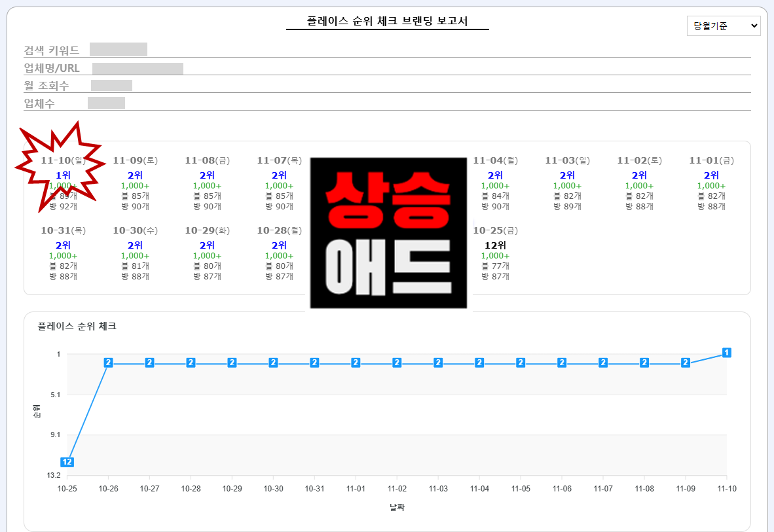Click the 순위 y-axis title
Image resolution: width=774 pixels, height=532 pixels.
click(x=37, y=412)
